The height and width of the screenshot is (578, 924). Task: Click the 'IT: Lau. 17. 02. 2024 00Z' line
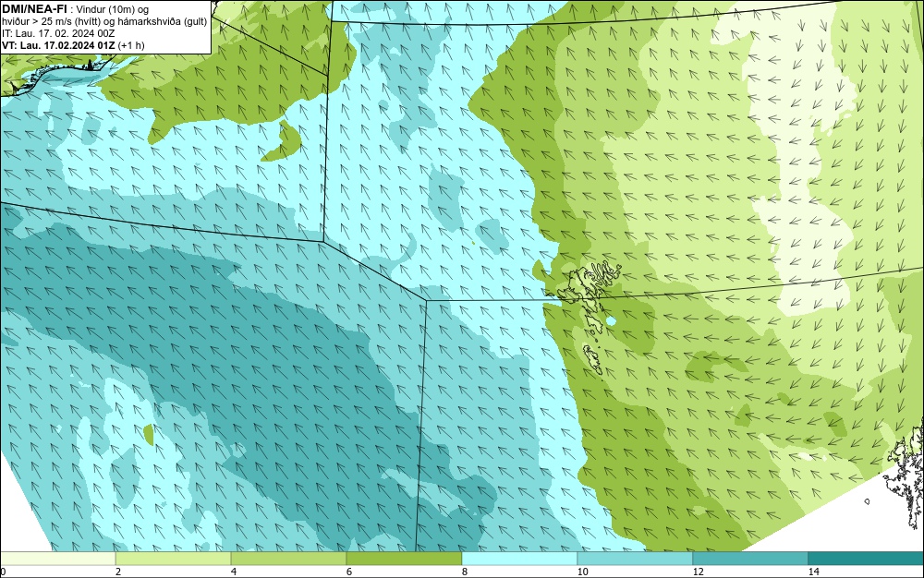58,33
